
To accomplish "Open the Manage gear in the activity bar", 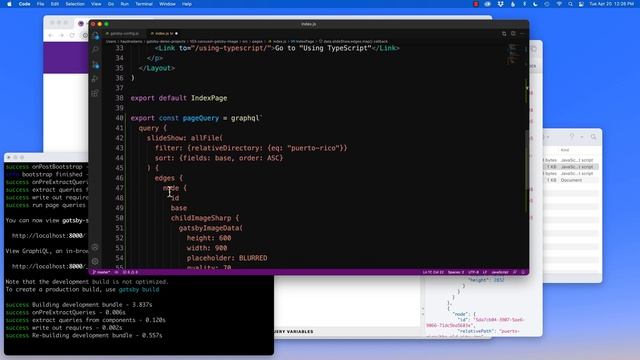I will coord(95,261).
